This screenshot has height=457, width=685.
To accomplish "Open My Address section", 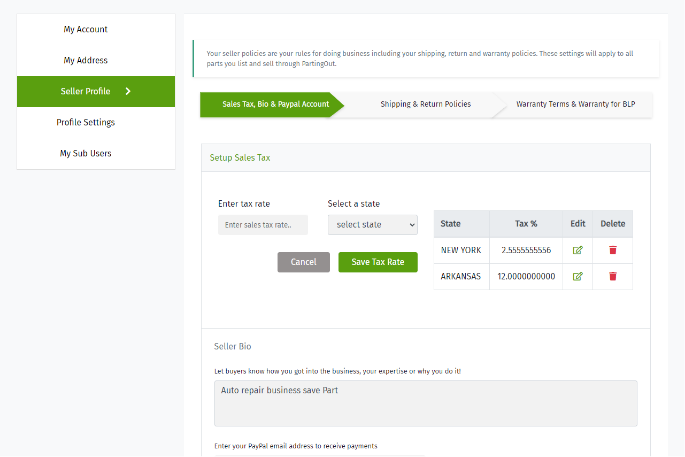I will click(86, 60).
